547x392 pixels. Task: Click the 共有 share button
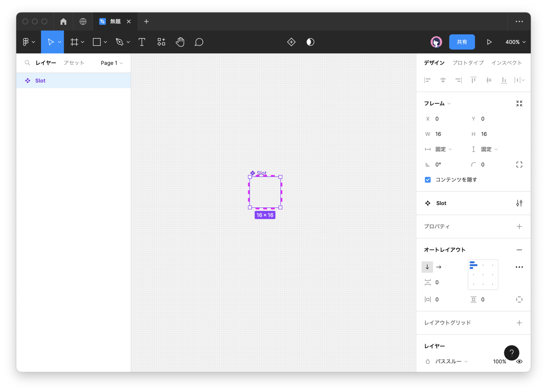462,42
